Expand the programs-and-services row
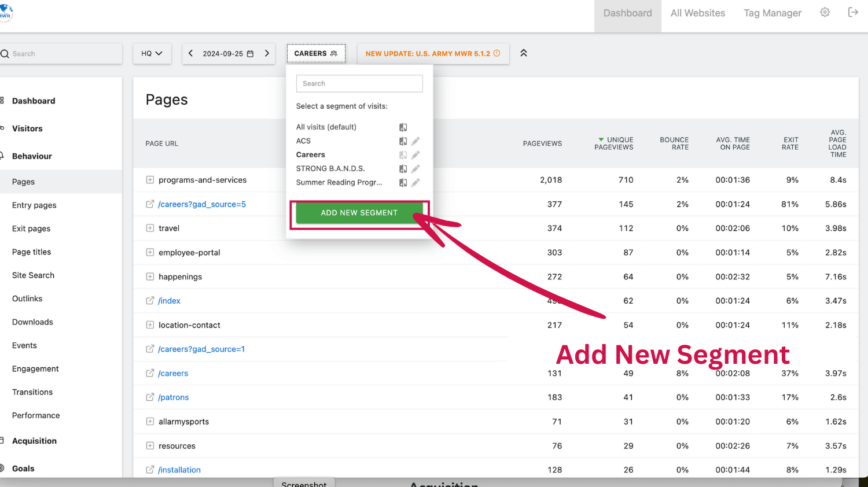Viewport: 868px width, 487px height. point(150,180)
